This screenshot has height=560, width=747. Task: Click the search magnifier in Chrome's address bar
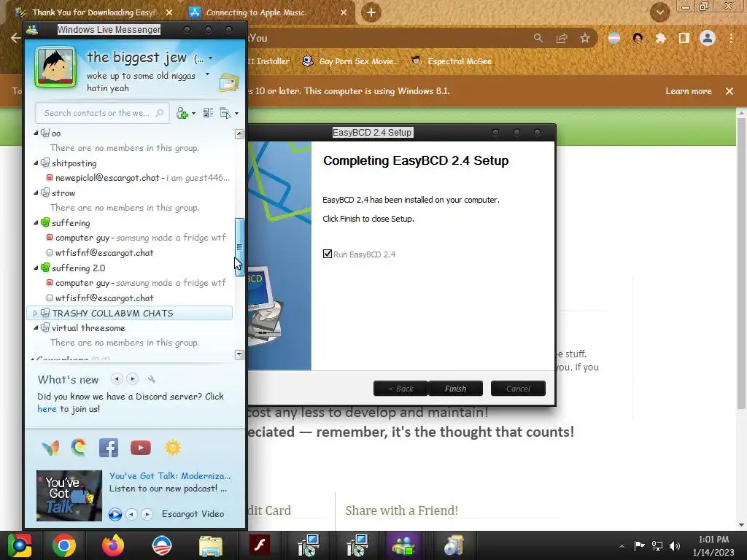tap(538, 38)
